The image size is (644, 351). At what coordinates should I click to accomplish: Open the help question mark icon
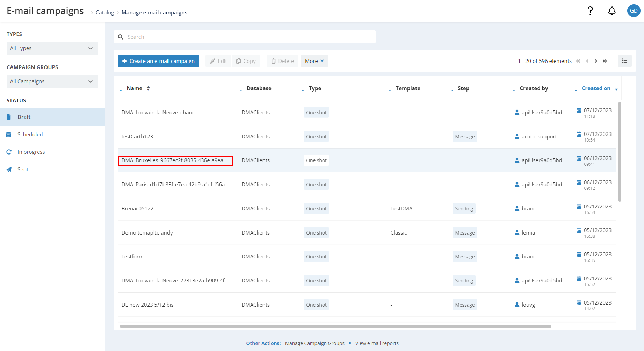coord(590,11)
